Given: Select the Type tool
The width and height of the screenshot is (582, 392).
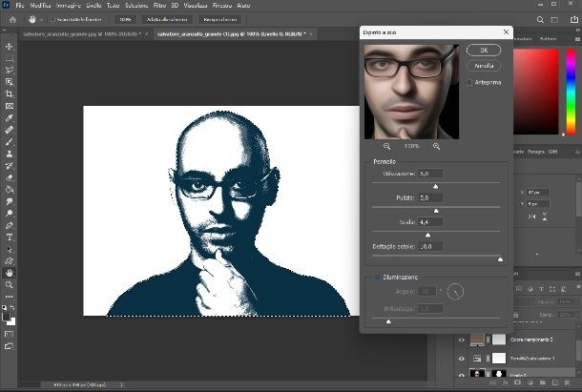Looking at the screenshot, I should [x=10, y=237].
